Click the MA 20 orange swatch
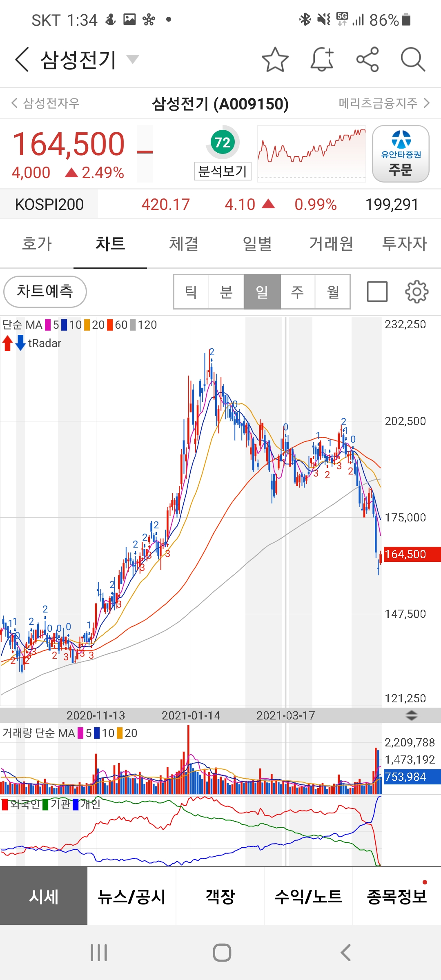This screenshot has height=980, width=441. coord(87,325)
